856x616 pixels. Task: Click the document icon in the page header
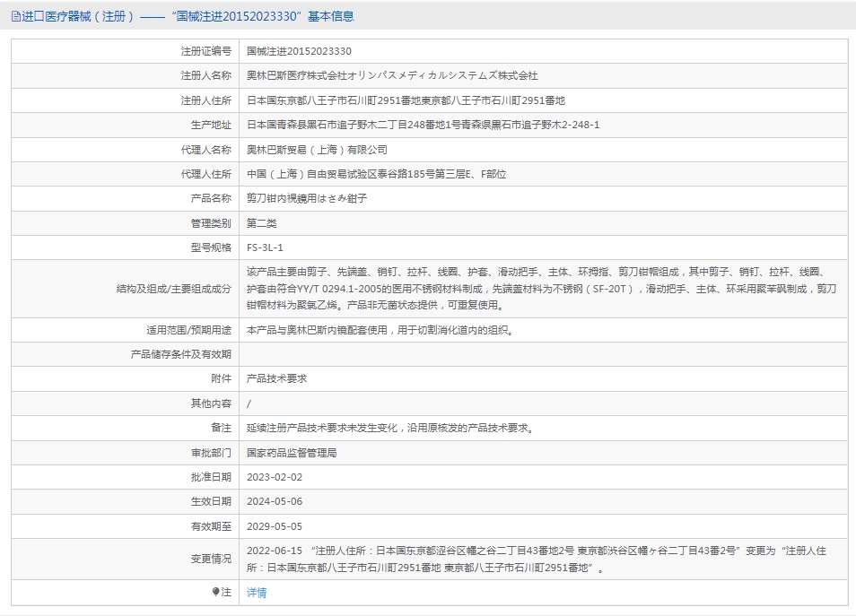[15, 16]
